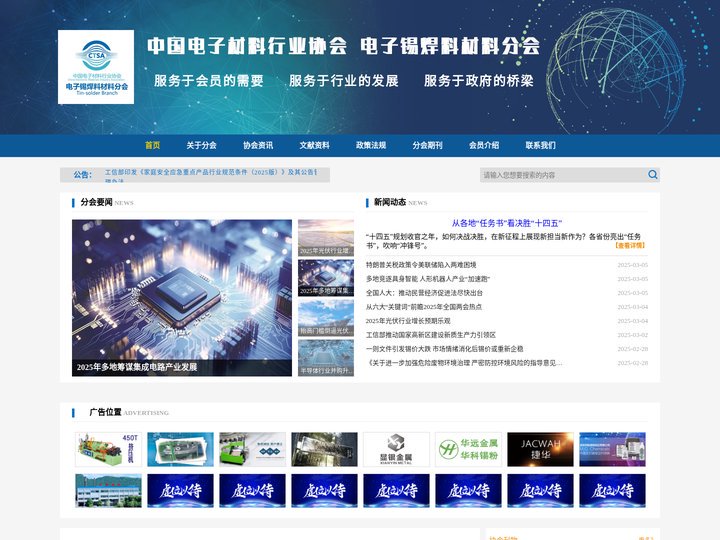
Task: Open news 从六大"关键词"前瞻2025年全国两会热点
Action: pos(424,307)
